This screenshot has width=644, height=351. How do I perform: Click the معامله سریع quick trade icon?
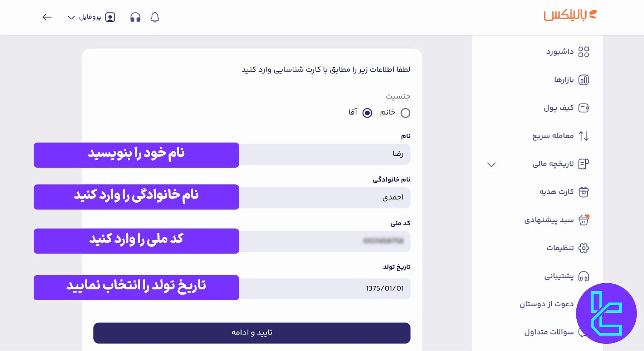(x=585, y=136)
